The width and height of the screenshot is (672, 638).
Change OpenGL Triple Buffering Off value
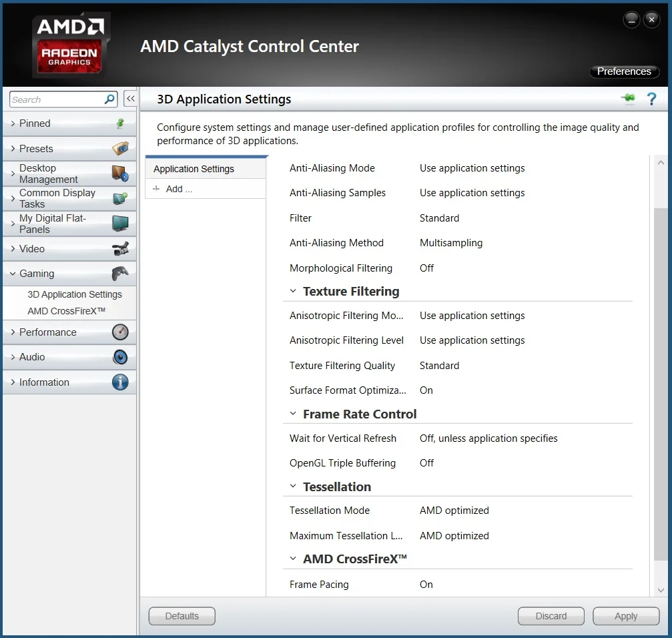[427, 463]
